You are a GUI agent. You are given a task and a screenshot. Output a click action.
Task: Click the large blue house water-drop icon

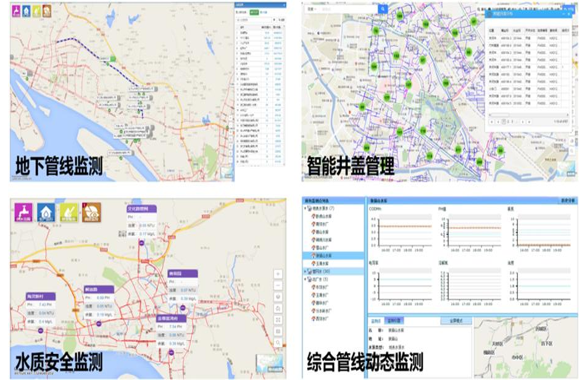[x=46, y=212]
